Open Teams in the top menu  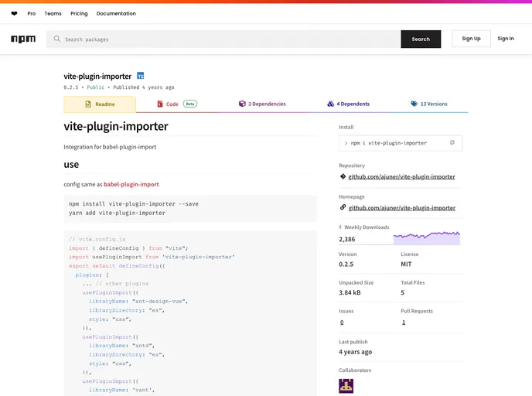53,14
